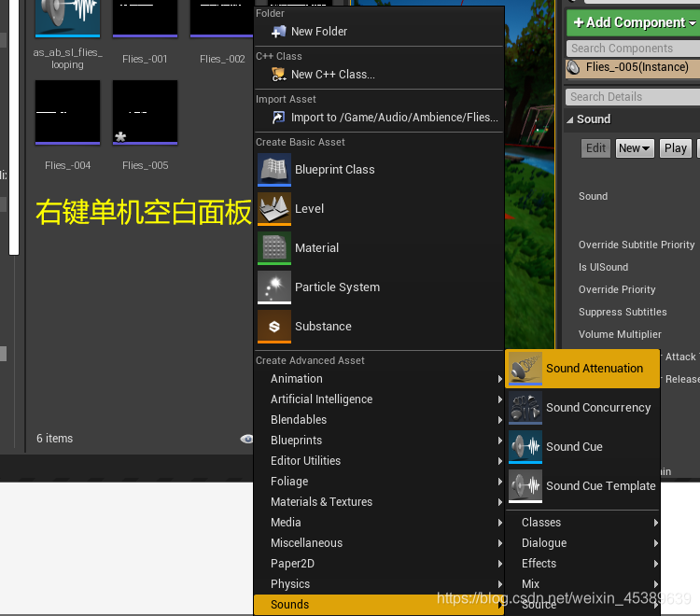Click the Particle System icon
Screen dimensions: 700x616
pos(274,287)
